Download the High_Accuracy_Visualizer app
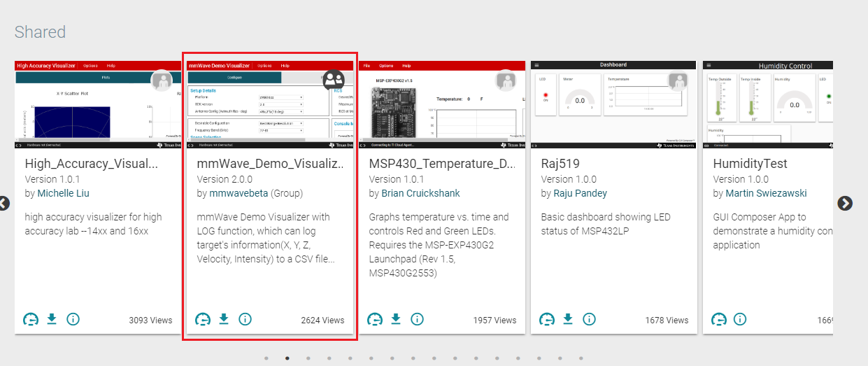 51,319
